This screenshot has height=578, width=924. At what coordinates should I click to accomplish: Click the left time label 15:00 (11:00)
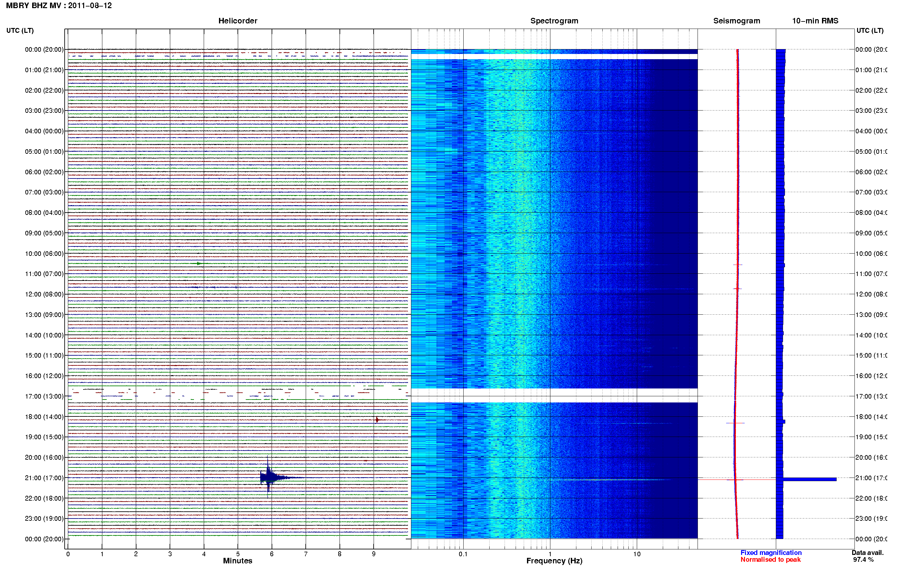click(44, 356)
